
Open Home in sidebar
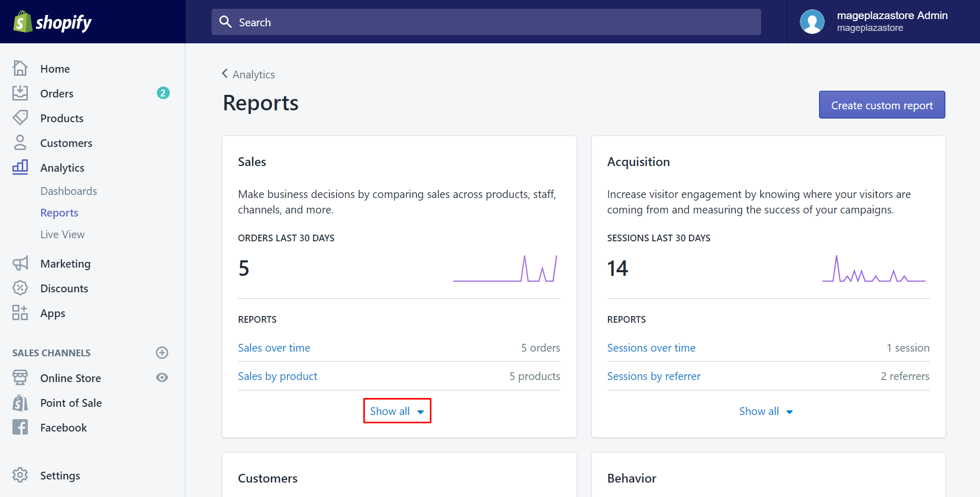[x=55, y=69]
